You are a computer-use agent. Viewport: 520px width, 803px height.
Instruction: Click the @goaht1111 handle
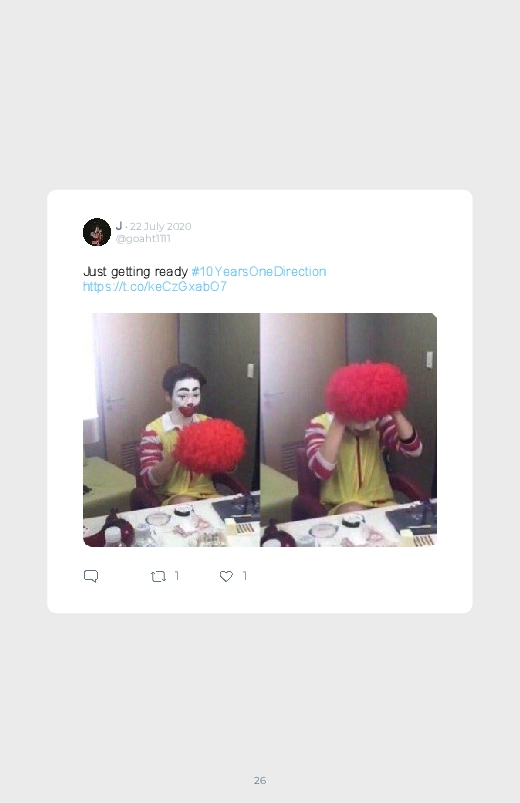143,239
